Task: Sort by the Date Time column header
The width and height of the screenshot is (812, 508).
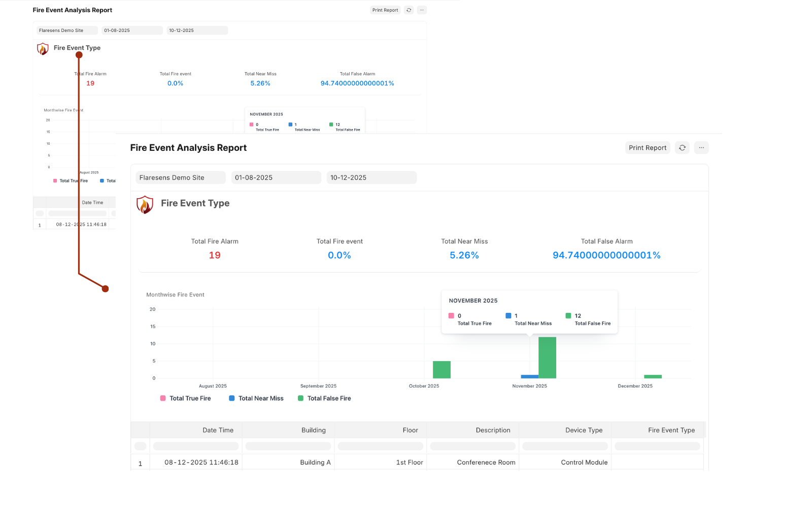Action: coord(218,430)
